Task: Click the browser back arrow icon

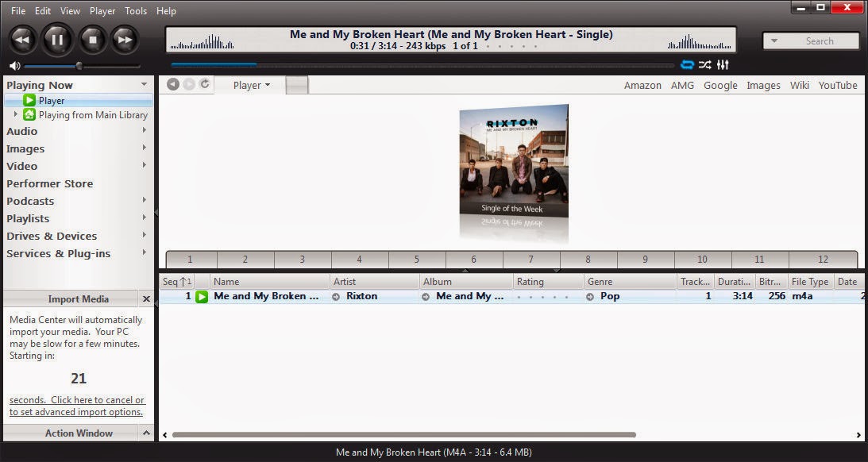Action: (173, 84)
